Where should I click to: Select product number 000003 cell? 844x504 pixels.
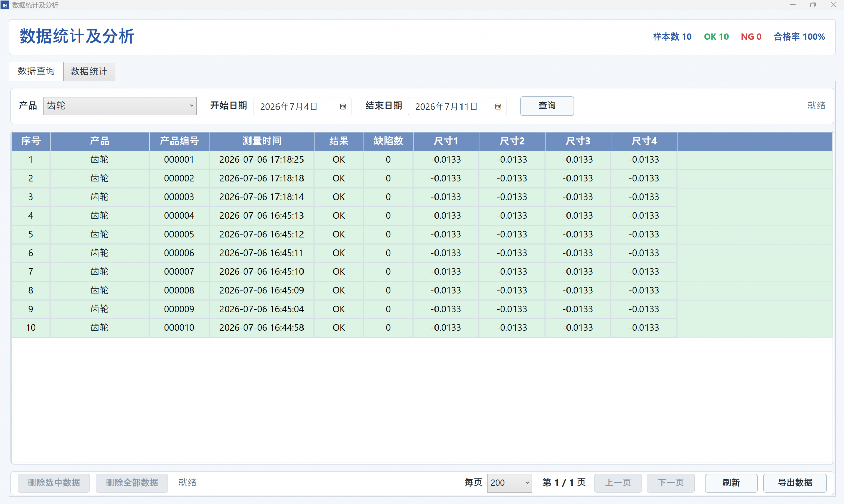coord(179,197)
